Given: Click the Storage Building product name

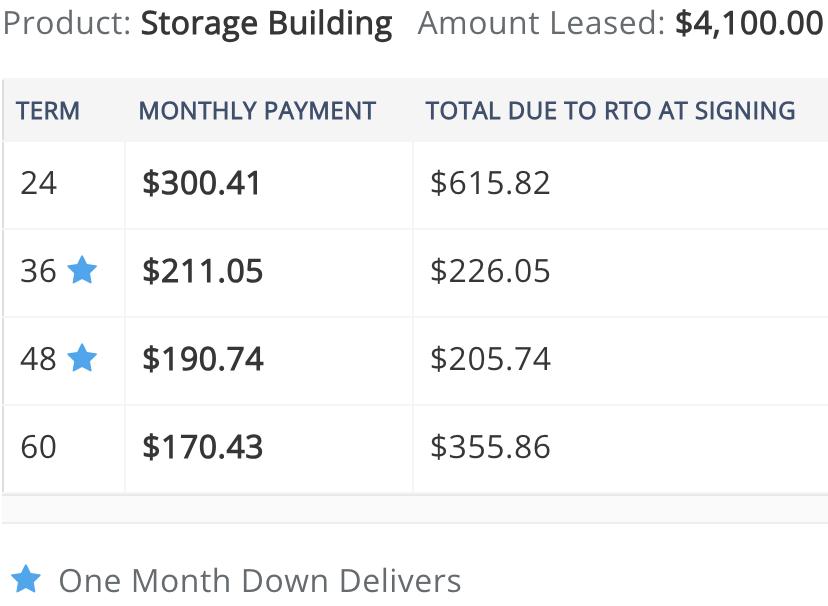Looking at the screenshot, I should pos(267,24).
